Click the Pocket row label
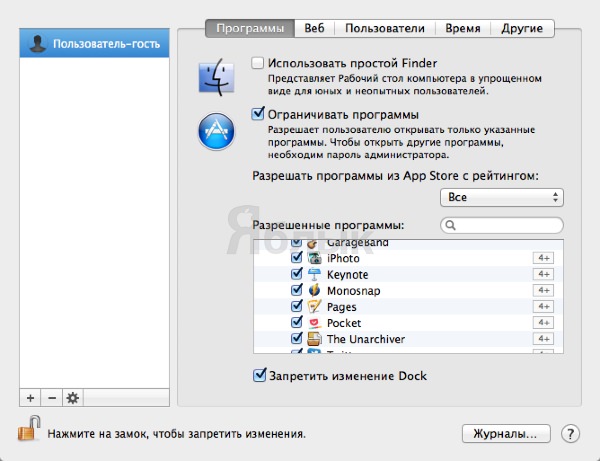Screen dimensions: 600x461 [x=344, y=323]
